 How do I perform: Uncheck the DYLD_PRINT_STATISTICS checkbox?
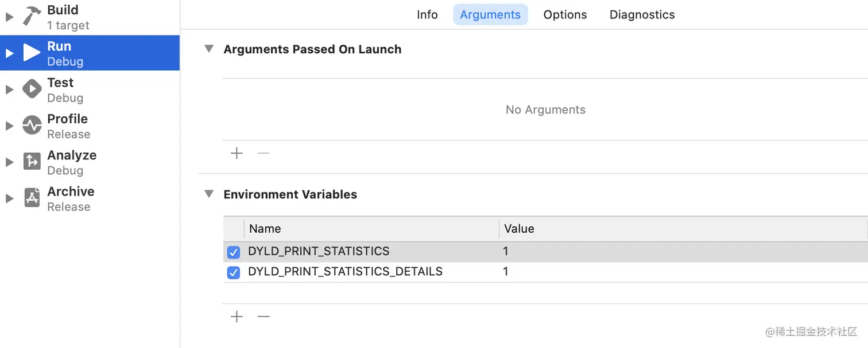[234, 252]
